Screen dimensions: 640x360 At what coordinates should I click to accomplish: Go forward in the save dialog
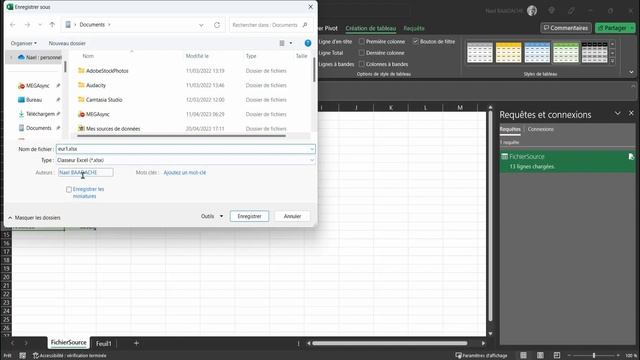(x=27, y=25)
